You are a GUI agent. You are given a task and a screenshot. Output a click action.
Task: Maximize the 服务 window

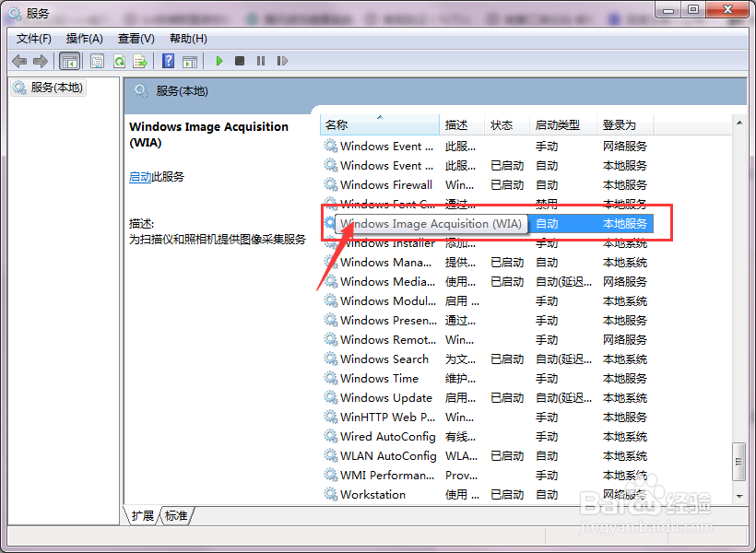tap(692, 9)
